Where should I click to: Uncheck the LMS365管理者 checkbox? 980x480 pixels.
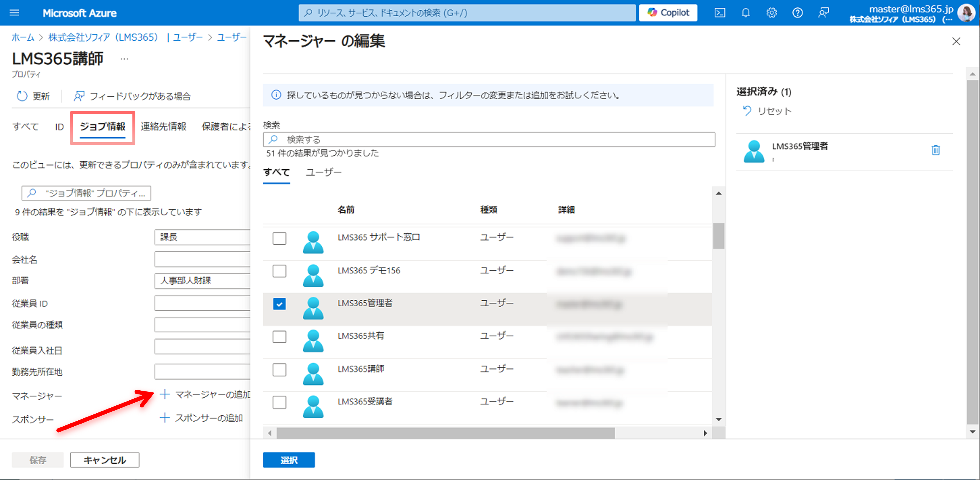279,304
